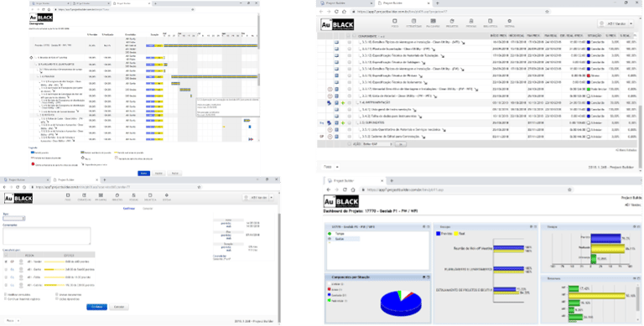Click the blue pie chart in the dashboard
This screenshot has height=326, width=644.
pyautogui.click(x=401, y=304)
